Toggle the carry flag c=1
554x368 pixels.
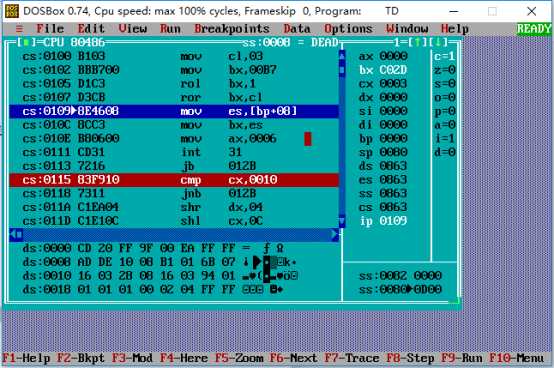444,56
